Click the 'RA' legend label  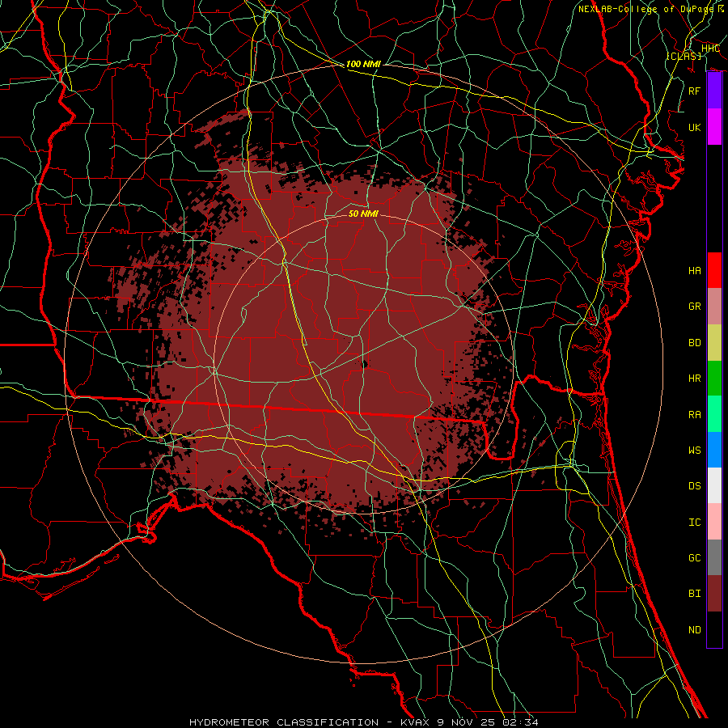click(694, 414)
